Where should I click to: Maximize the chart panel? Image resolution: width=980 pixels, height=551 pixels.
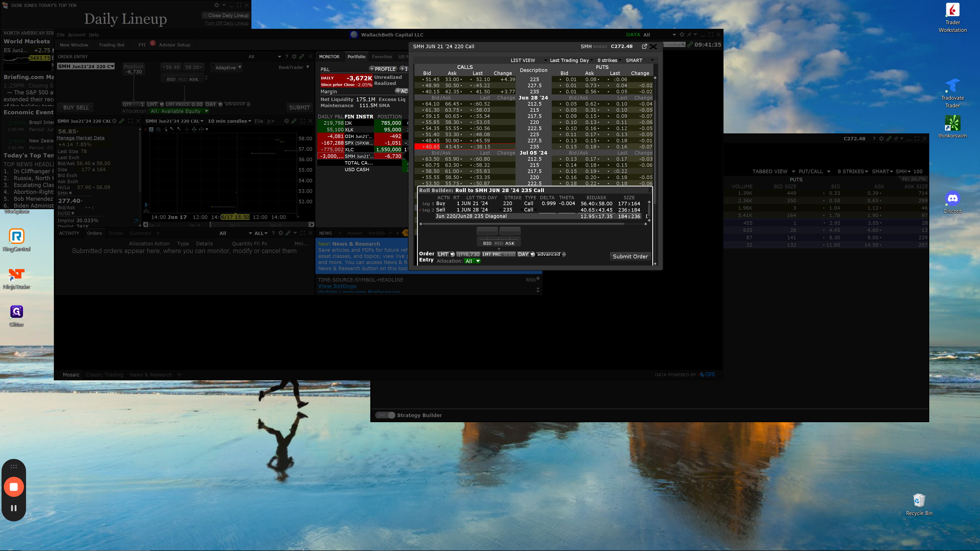[x=303, y=121]
